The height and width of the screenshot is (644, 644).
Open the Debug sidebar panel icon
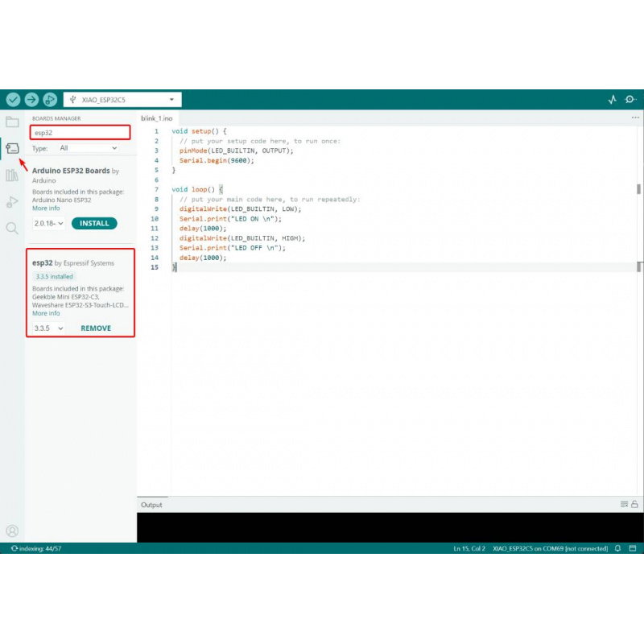pos(12,202)
